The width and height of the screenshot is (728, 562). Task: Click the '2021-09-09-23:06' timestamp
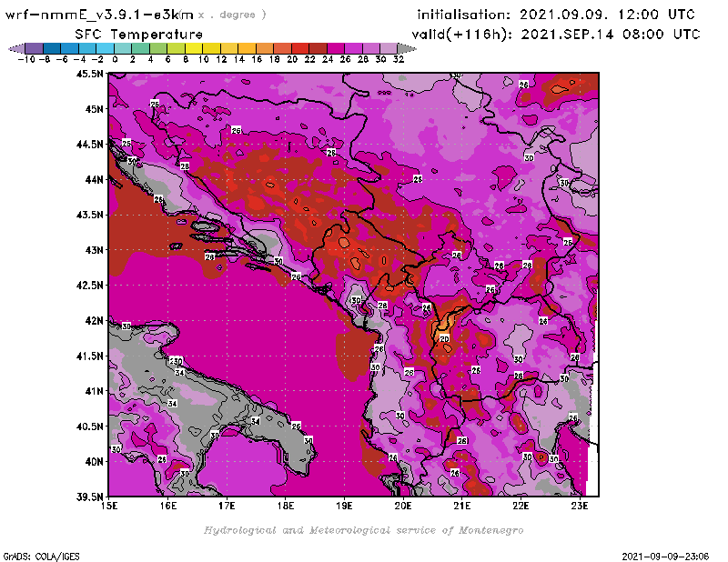pos(665,557)
